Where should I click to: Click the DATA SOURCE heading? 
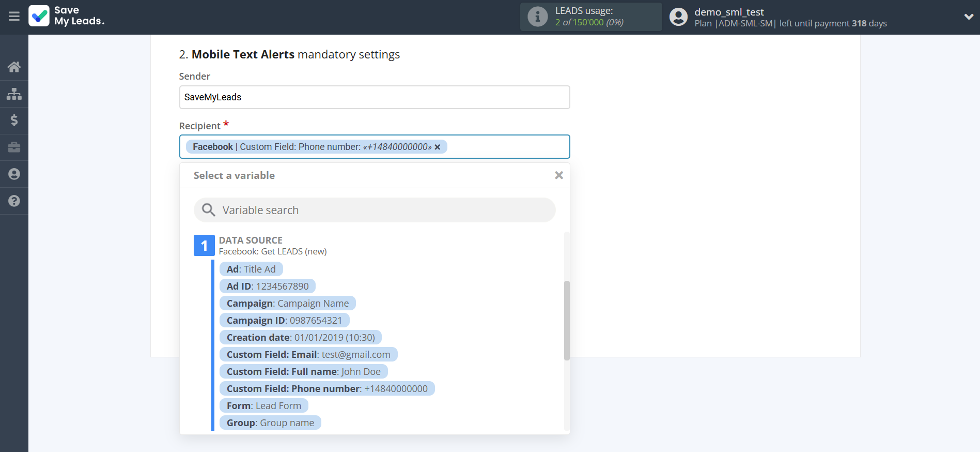coord(251,240)
